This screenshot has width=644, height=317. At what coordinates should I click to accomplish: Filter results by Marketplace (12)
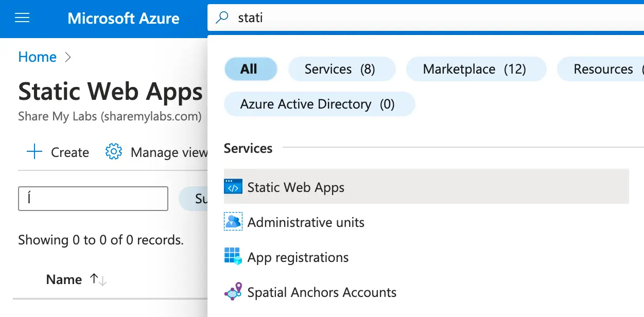pyautogui.click(x=475, y=69)
